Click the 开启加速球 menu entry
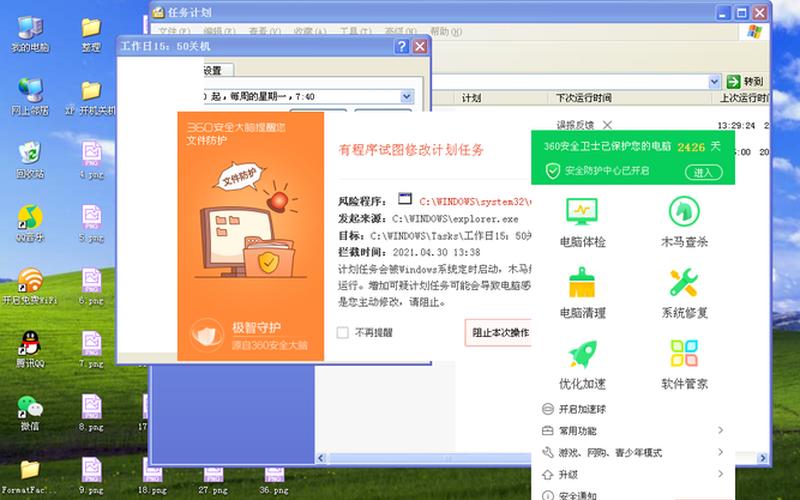800x500 pixels. coord(574,409)
